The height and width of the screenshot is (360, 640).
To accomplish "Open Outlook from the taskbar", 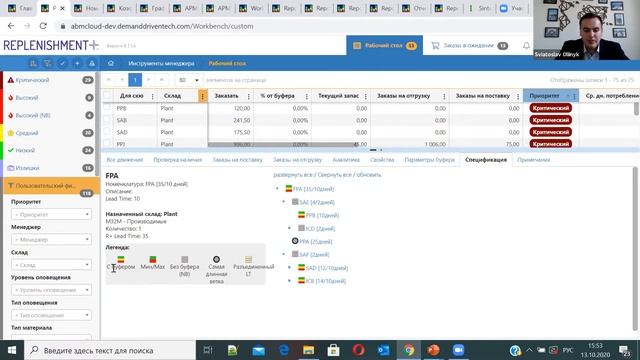I will pyautogui.click(x=384, y=350).
